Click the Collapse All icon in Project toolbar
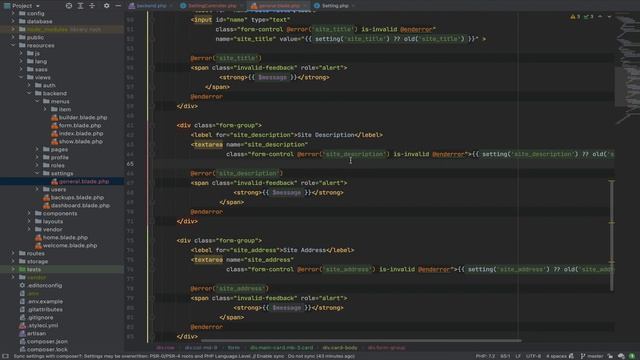 (92, 6)
